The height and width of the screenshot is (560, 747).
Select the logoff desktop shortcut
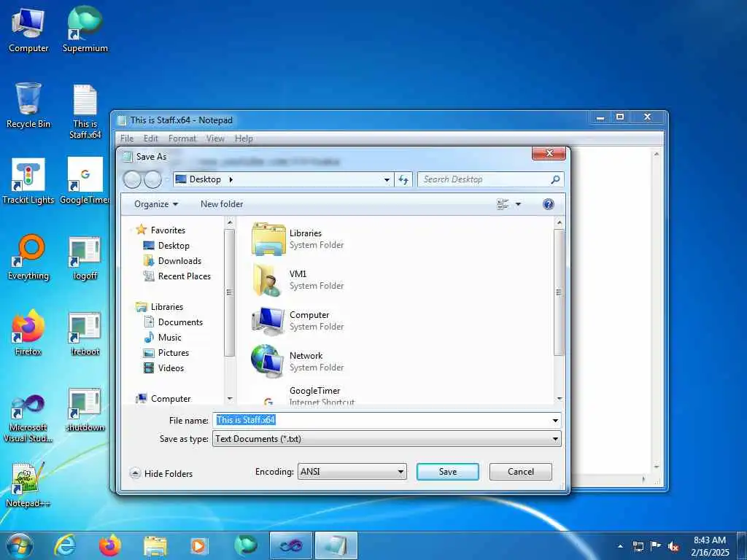(85, 259)
